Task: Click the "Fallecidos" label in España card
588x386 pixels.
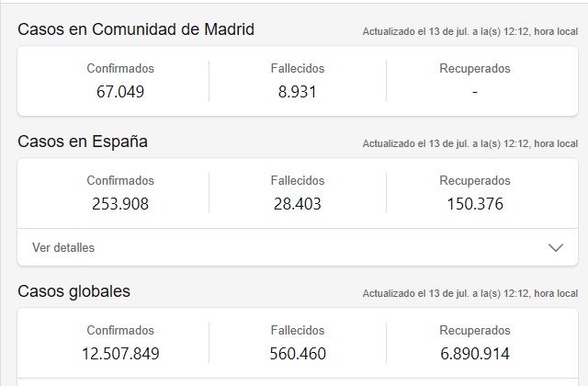Action: [298, 181]
